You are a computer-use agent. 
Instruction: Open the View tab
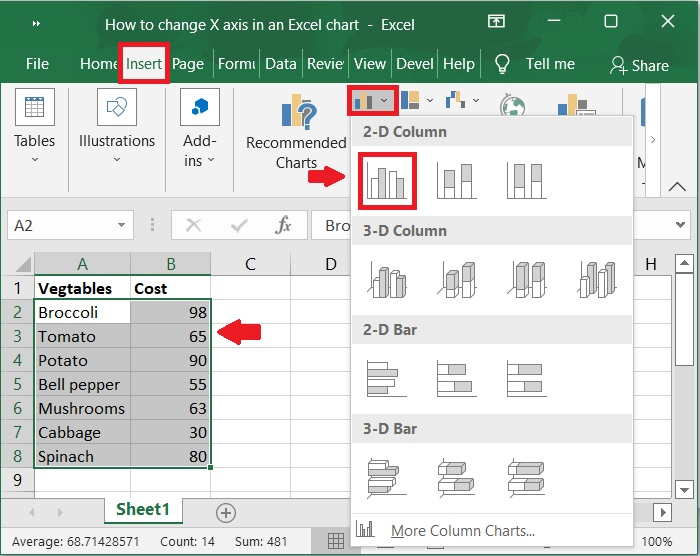370,64
